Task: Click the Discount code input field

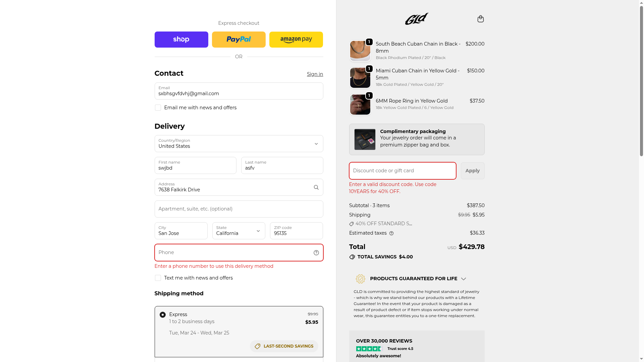Action: point(402,171)
